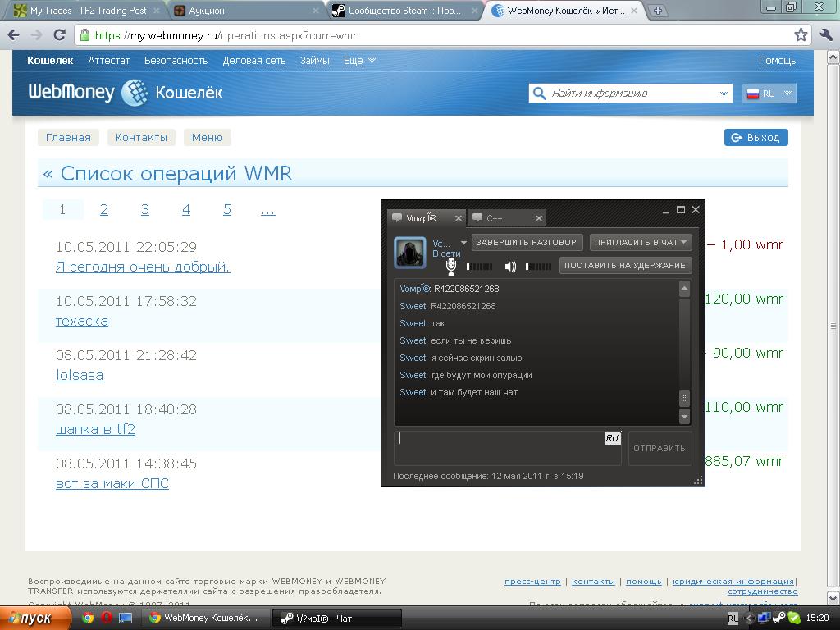Open the пресс-центр footer link
Image resolution: width=840 pixels, height=630 pixels.
532,582
